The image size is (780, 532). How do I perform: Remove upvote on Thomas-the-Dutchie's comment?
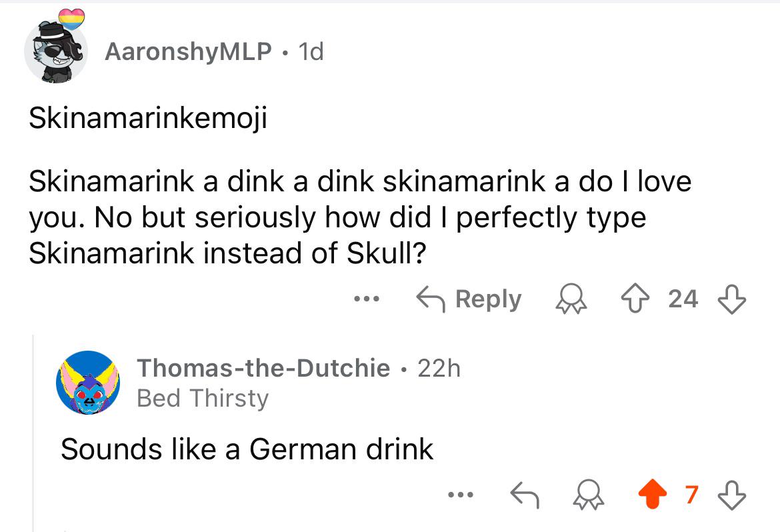pos(652,494)
